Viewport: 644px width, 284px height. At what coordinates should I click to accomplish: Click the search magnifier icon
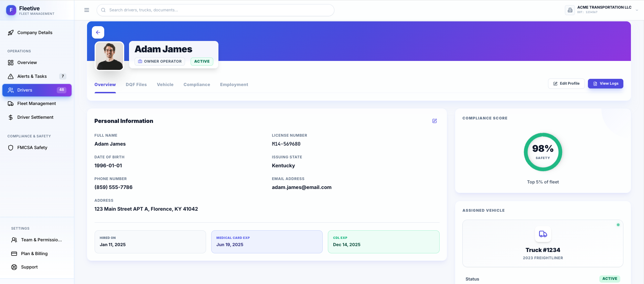click(103, 10)
